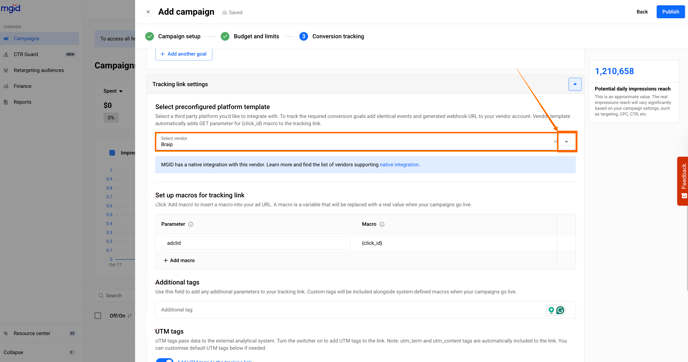688x362 pixels.
Task: Tick the Off/On select-all checkbox
Action: click(x=98, y=315)
